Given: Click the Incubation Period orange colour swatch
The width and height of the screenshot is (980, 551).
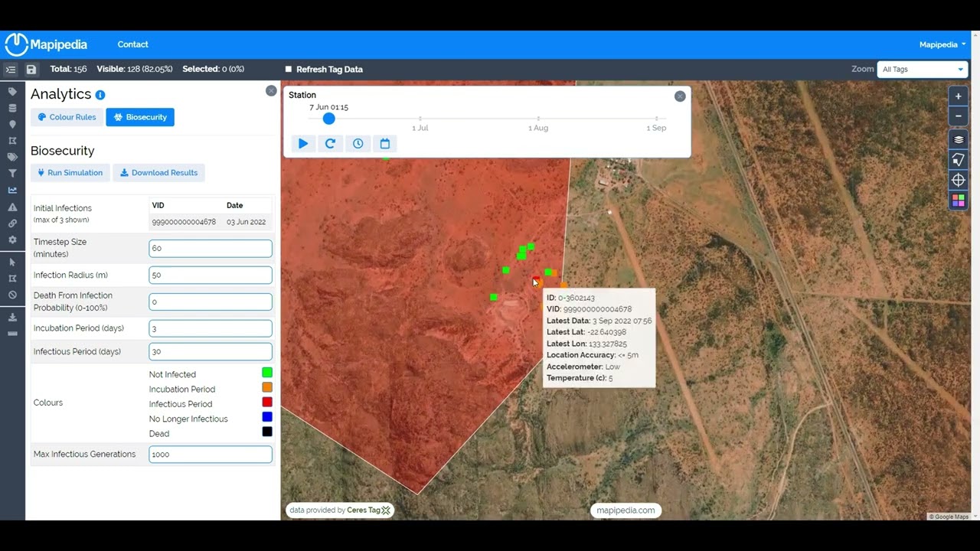Looking at the screenshot, I should [267, 387].
